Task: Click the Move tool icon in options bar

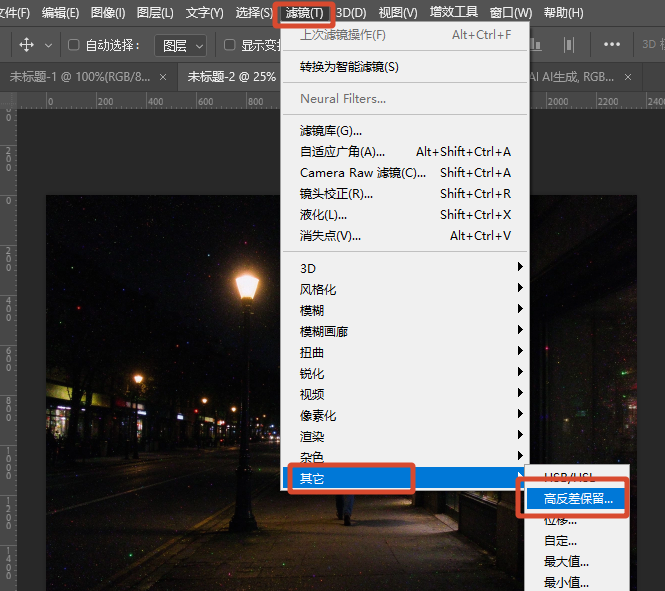Action: (x=26, y=45)
